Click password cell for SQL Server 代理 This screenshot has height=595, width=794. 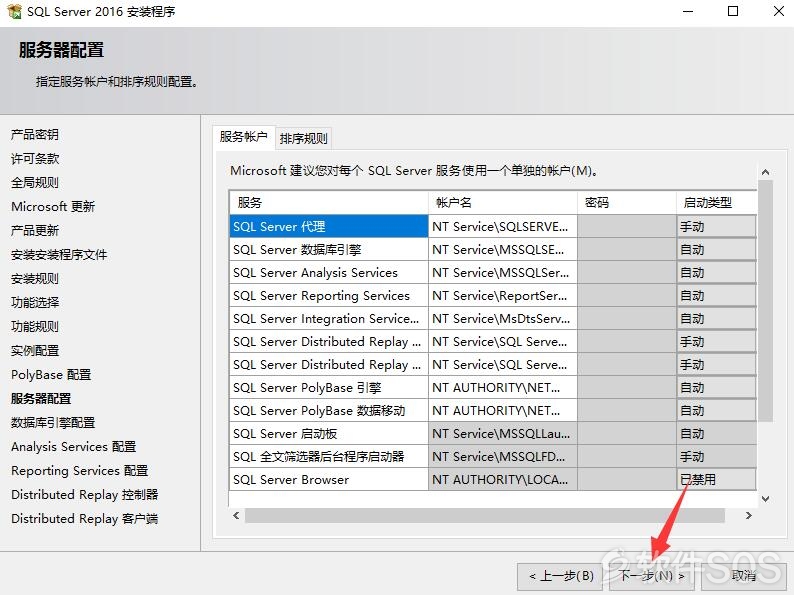pyautogui.click(x=627, y=226)
